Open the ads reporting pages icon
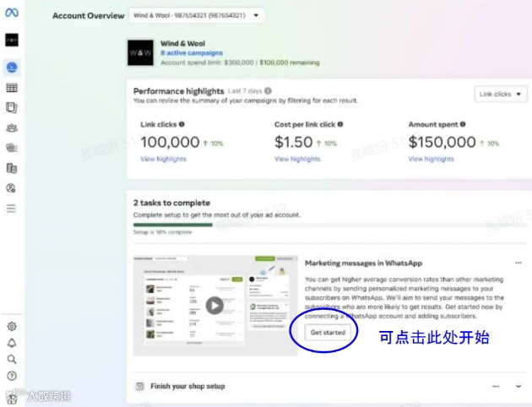Screen dimensions: 532x407 pos(12,108)
